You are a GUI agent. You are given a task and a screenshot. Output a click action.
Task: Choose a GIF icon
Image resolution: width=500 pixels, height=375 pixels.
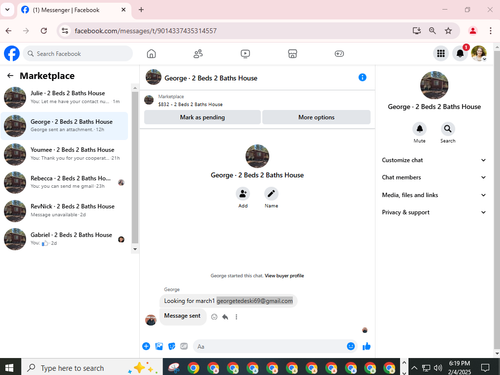click(184, 346)
